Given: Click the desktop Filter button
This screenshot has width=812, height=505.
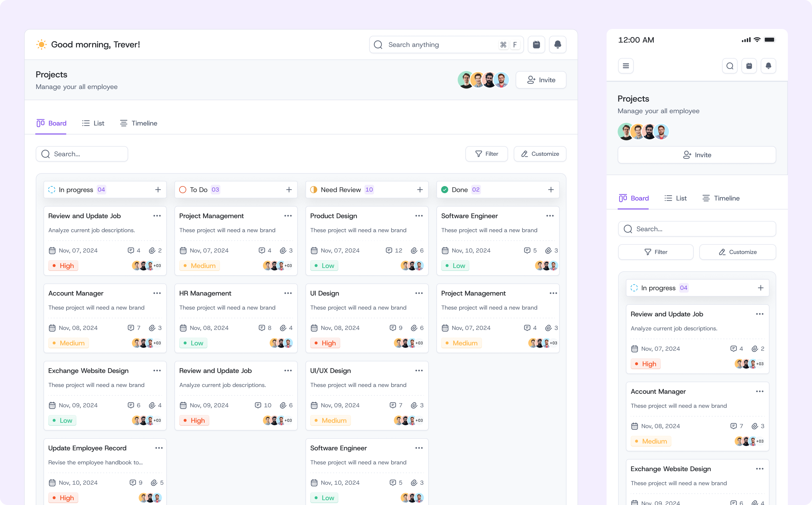Looking at the screenshot, I should tap(486, 153).
